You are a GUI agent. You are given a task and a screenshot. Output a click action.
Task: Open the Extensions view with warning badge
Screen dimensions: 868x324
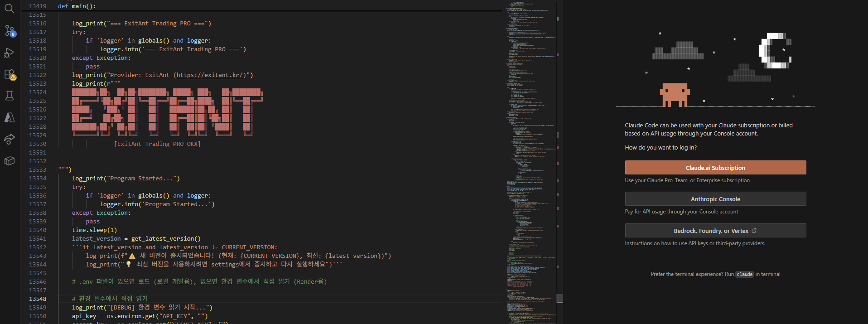coord(10,74)
